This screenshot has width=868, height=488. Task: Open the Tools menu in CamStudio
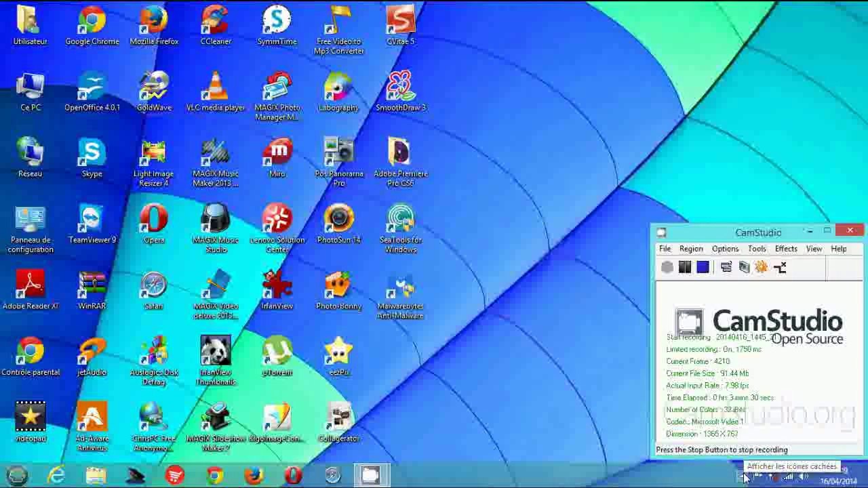757,249
